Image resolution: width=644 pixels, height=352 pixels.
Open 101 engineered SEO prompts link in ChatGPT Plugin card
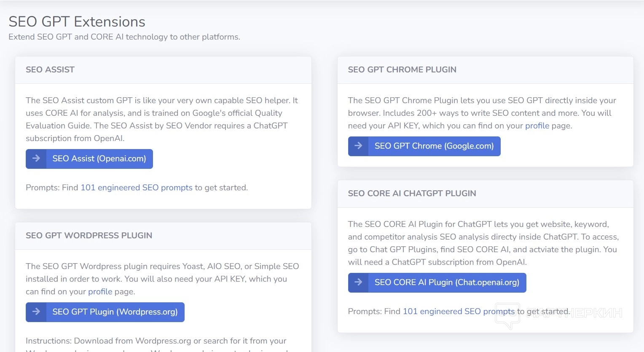[x=459, y=312]
